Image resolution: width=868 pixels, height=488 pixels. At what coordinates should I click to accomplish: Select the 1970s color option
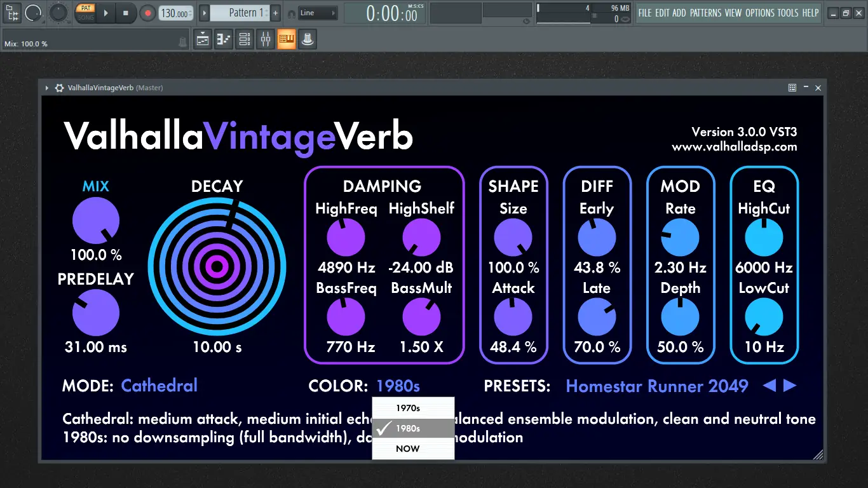[x=414, y=408]
